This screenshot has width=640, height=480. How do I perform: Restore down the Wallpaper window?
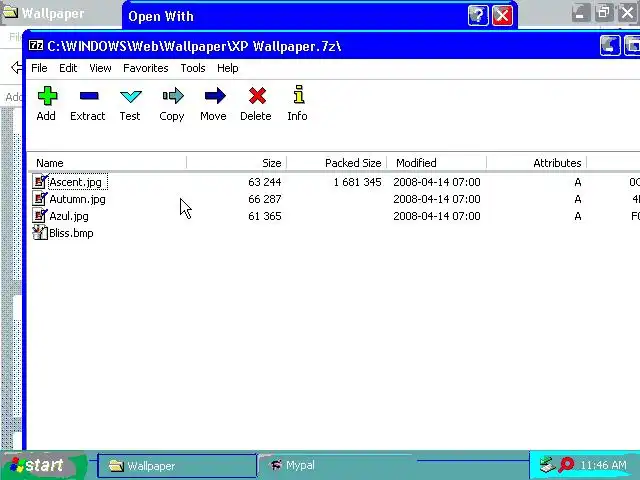604,13
